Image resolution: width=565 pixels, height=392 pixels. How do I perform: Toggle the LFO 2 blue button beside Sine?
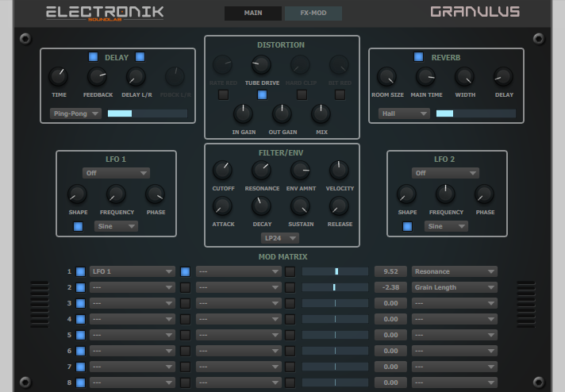(x=408, y=226)
